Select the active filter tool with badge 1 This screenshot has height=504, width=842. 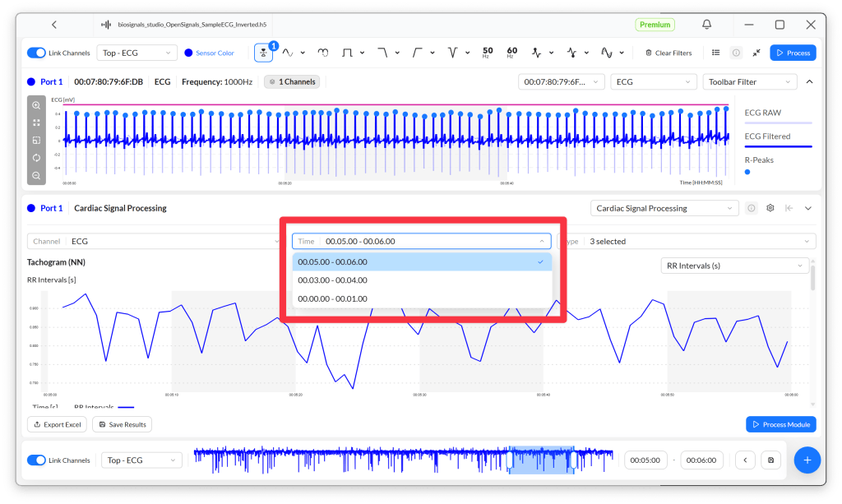point(264,53)
